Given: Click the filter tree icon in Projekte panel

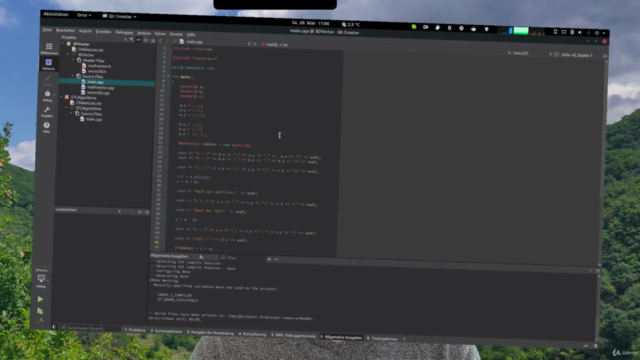Looking at the screenshot, I should [131, 40].
